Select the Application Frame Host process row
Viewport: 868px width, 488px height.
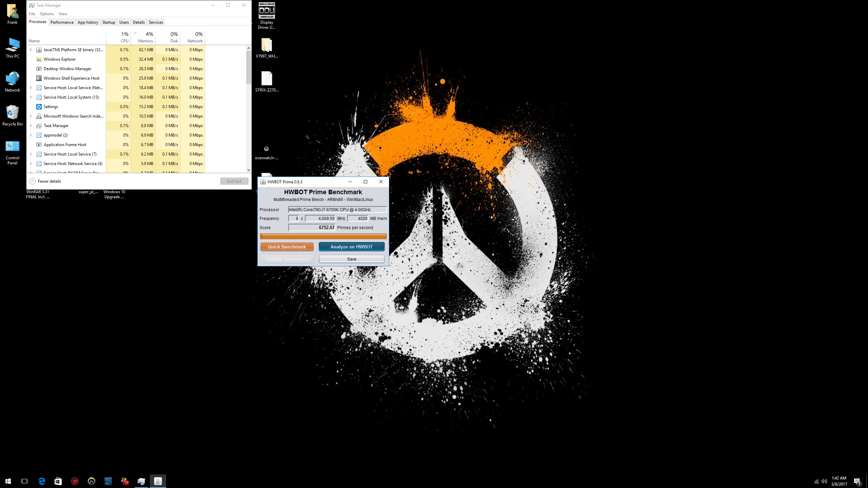[116, 145]
